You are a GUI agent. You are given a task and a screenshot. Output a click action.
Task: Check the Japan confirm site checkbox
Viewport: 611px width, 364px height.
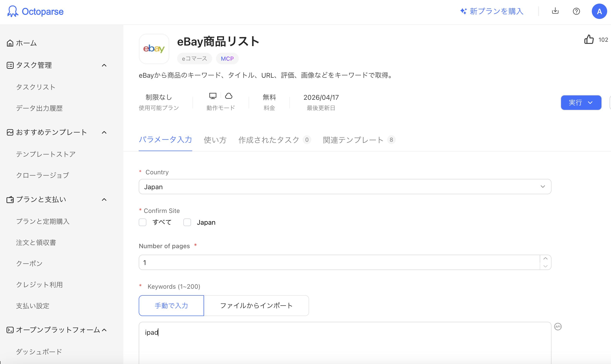pos(187,223)
